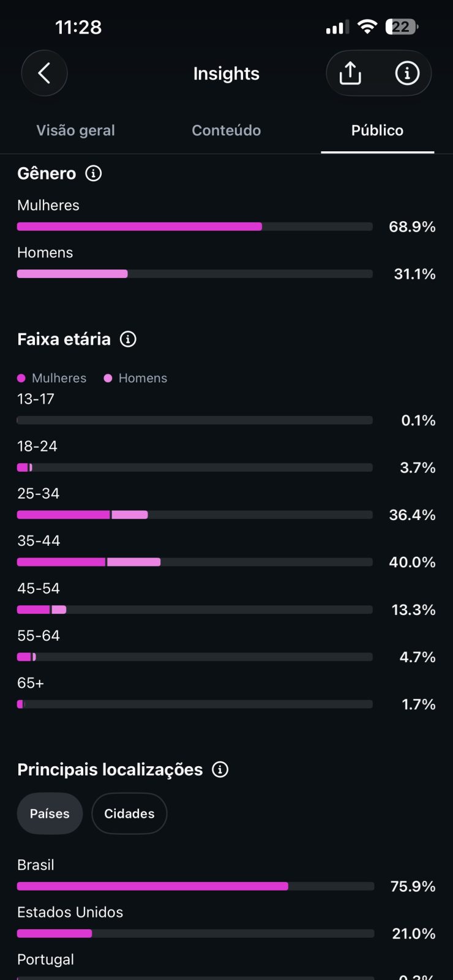Screen dimensions: 453x980
Task: Tap the Wi-Fi status icon
Action: click(367, 26)
